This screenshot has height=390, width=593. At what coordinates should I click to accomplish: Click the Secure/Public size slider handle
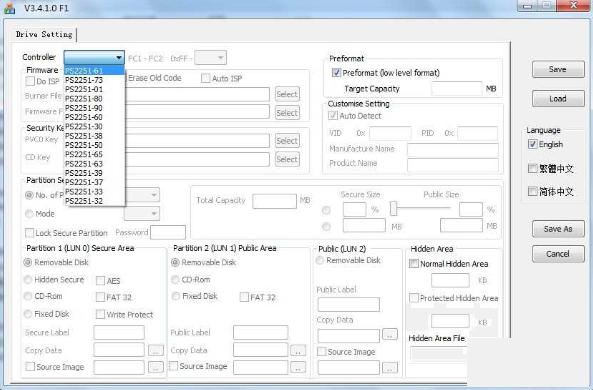(x=394, y=208)
